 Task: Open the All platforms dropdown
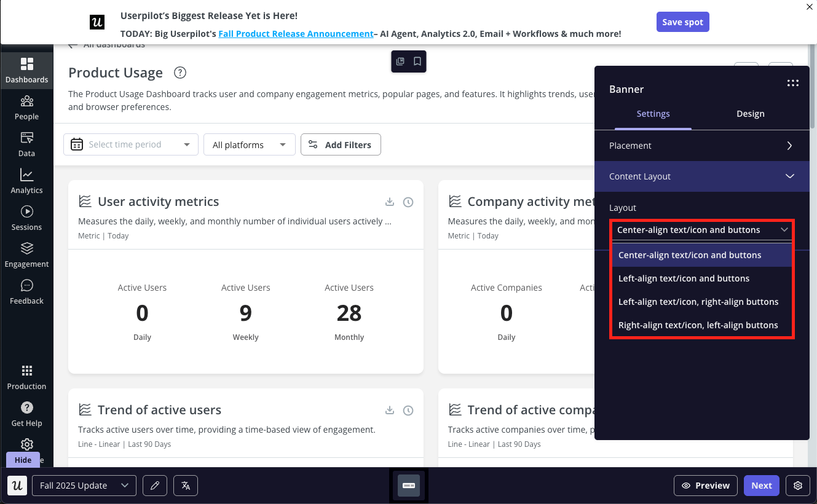point(250,144)
